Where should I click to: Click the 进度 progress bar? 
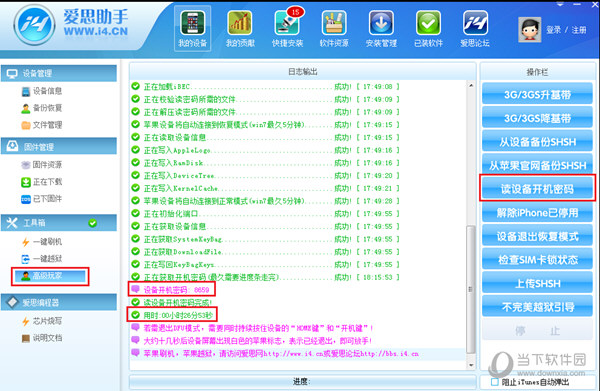pyautogui.click(x=302, y=382)
